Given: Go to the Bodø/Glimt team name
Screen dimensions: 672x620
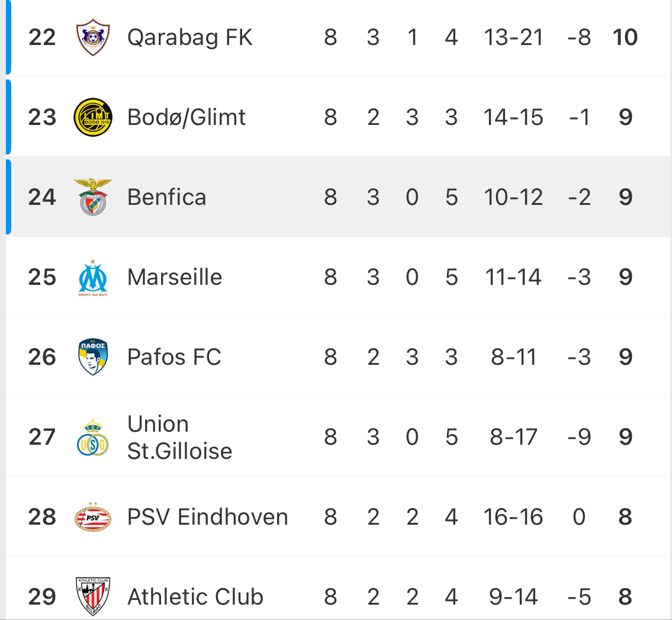Looking at the screenshot, I should 187,117.
